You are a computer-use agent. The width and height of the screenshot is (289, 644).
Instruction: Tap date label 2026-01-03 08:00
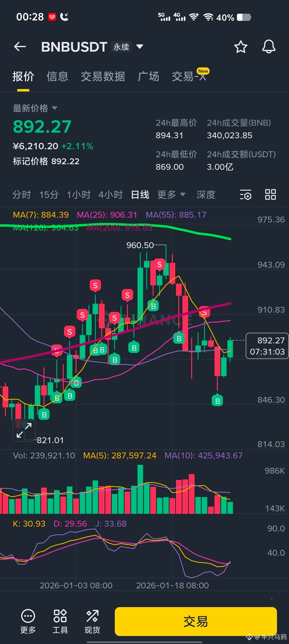coord(76,585)
